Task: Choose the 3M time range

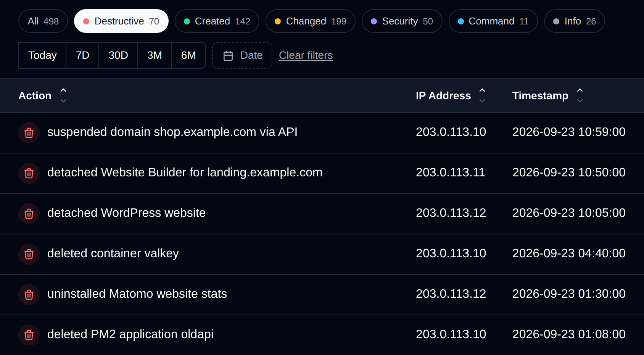Action: (x=155, y=55)
